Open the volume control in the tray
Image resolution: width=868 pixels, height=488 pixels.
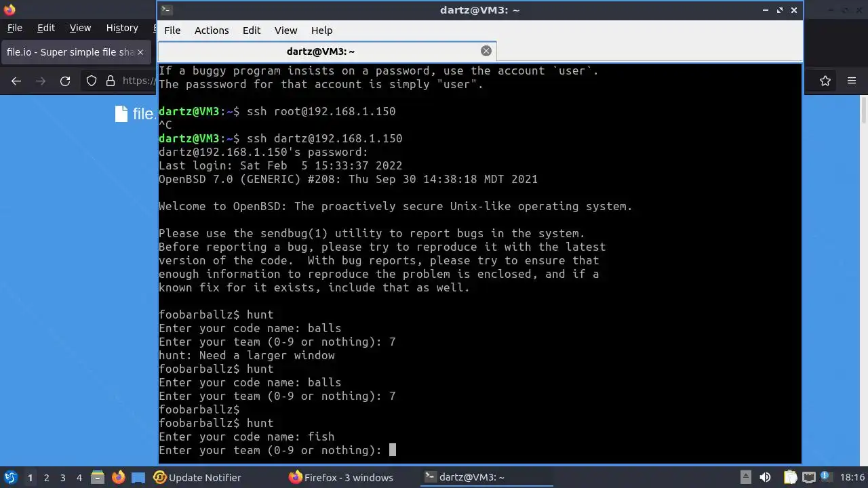765,477
